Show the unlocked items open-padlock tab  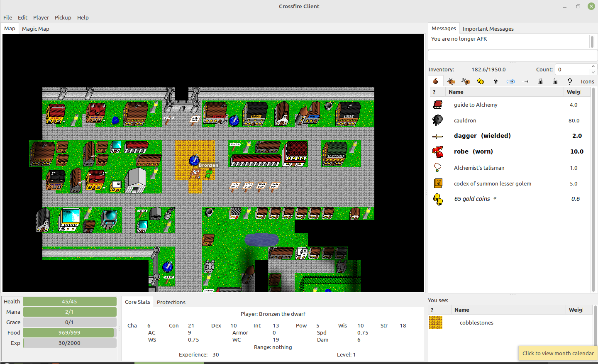[x=555, y=81]
